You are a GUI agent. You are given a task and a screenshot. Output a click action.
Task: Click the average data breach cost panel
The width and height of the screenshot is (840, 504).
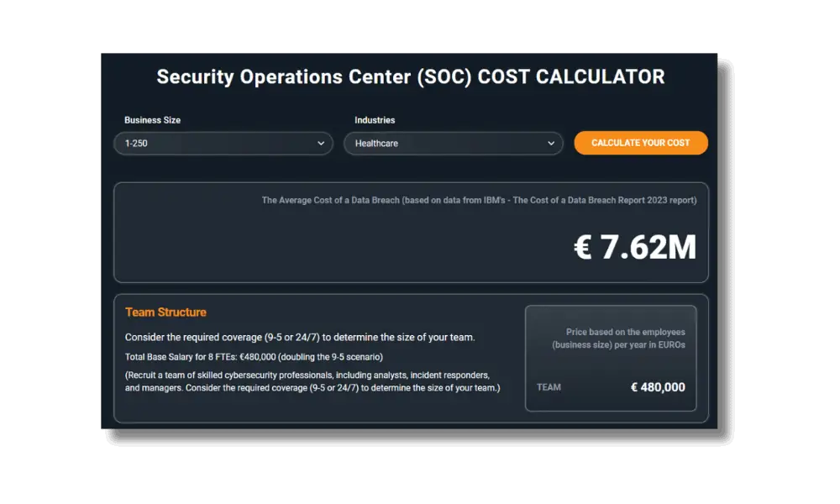410,233
